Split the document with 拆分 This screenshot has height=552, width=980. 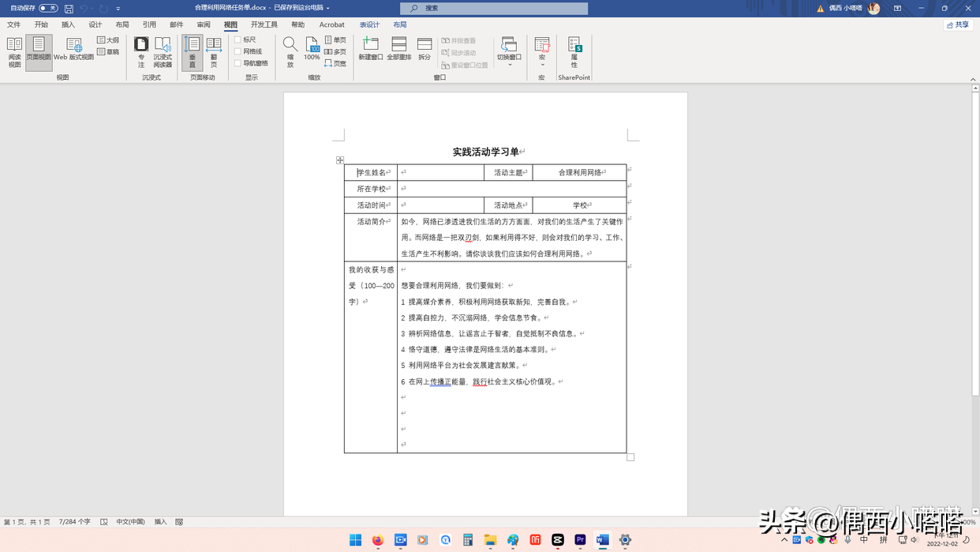424,49
